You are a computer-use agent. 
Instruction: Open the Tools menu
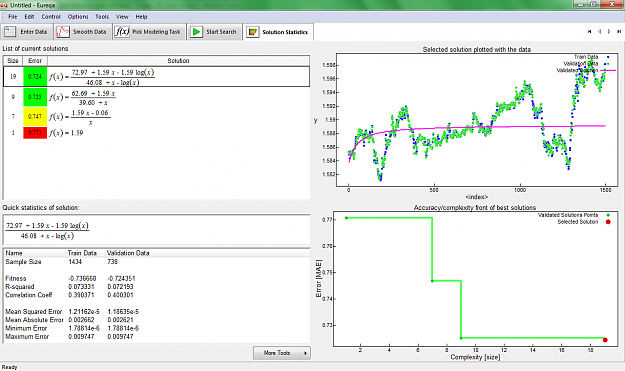[x=102, y=17]
